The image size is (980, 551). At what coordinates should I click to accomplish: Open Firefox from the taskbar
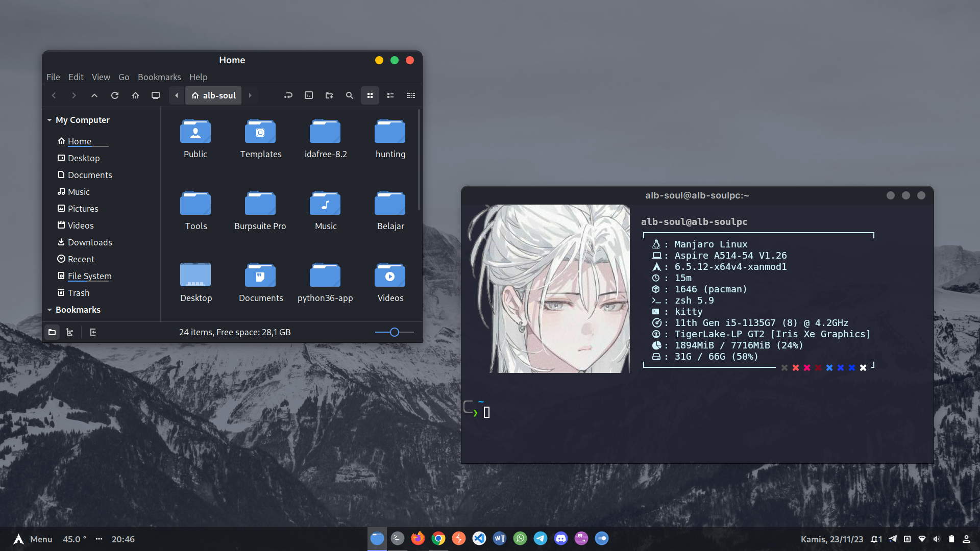pos(418,538)
